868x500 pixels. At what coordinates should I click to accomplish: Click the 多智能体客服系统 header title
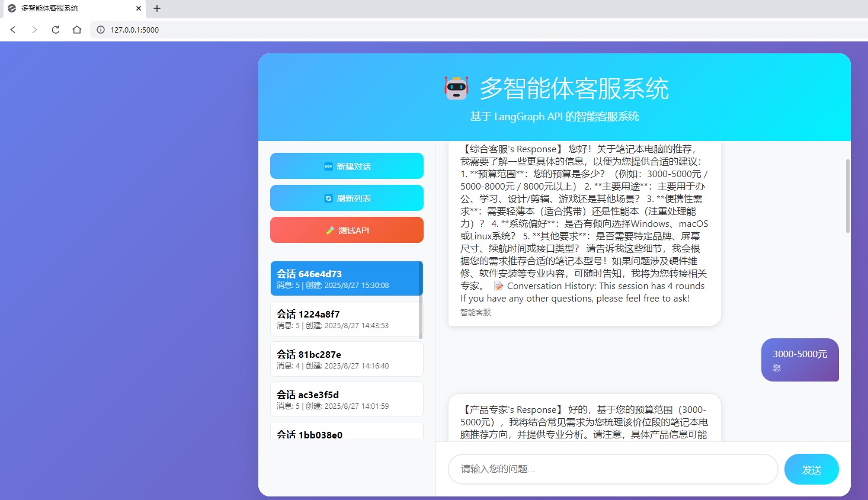(x=574, y=88)
